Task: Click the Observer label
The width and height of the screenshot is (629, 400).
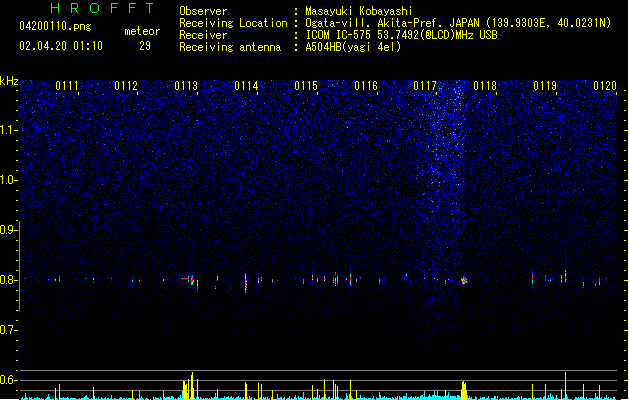Action: pyautogui.click(x=203, y=11)
